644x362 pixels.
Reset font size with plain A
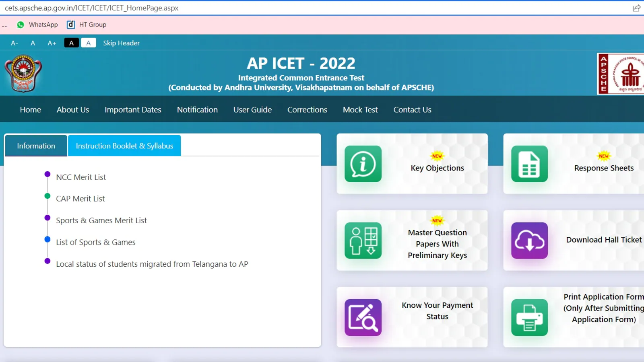coord(33,43)
